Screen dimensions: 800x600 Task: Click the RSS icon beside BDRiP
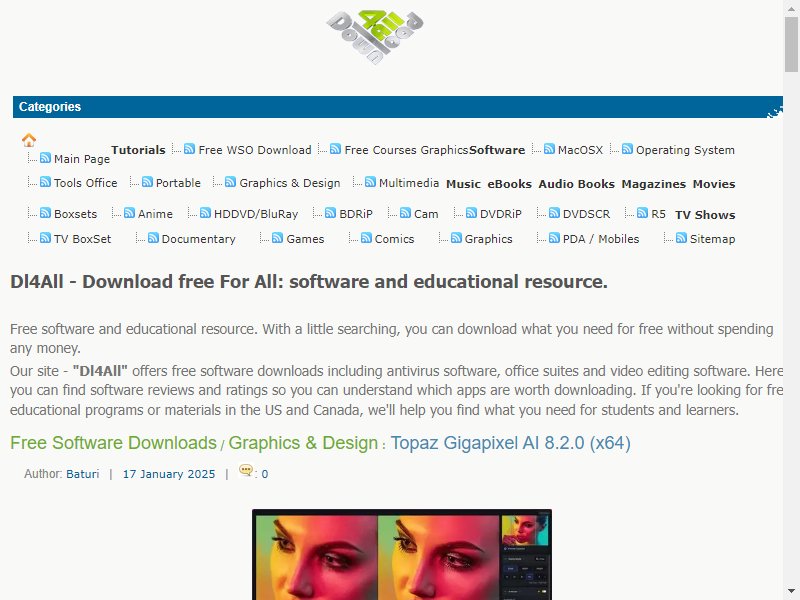pyautogui.click(x=330, y=213)
